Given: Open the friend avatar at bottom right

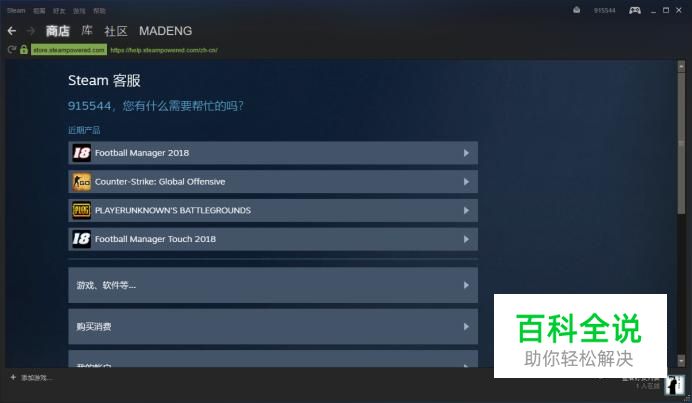Looking at the screenshot, I should tap(674, 384).
